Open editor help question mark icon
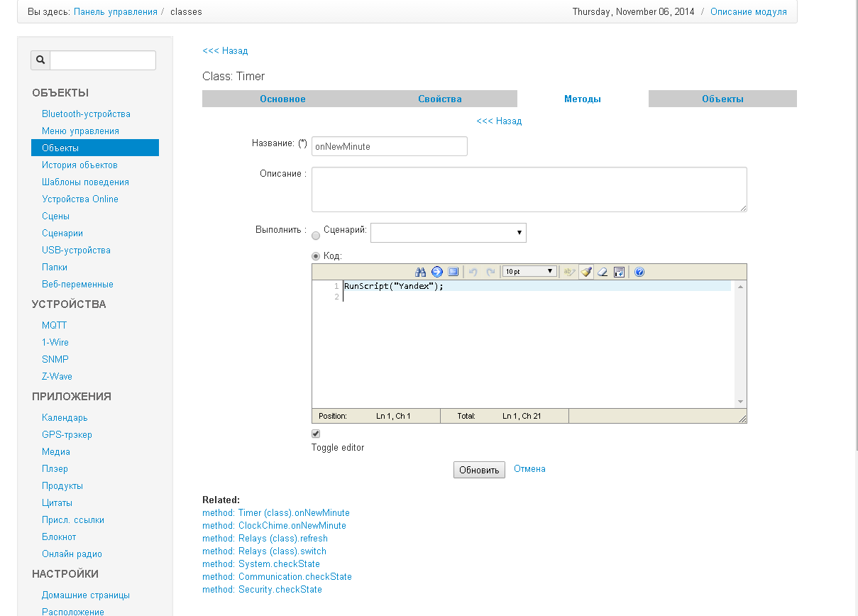858x616 pixels. [x=639, y=272]
